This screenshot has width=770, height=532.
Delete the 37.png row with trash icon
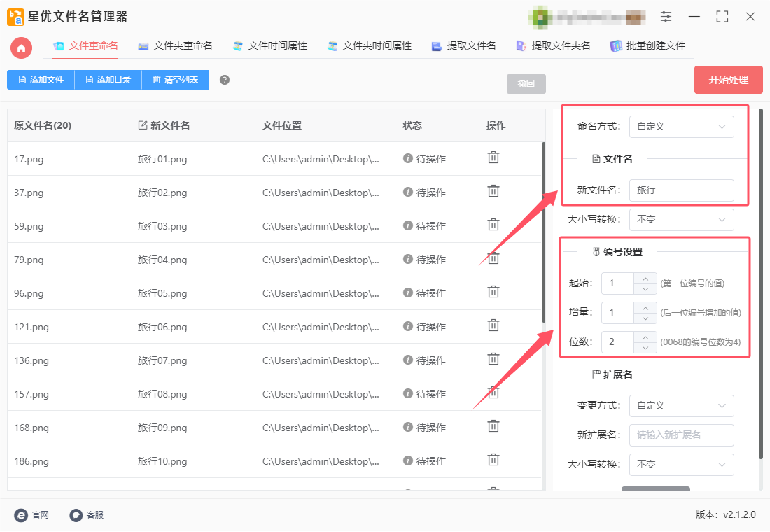(x=493, y=191)
